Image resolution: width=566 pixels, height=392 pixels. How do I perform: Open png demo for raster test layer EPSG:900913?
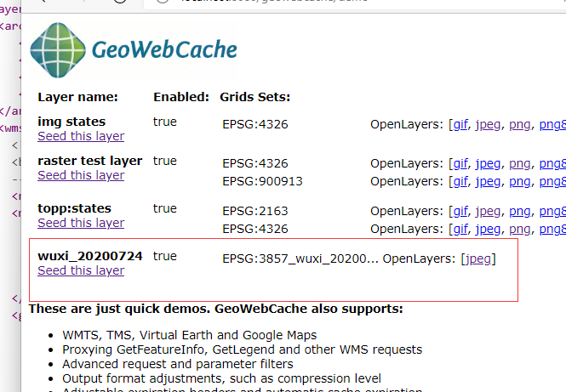pos(519,181)
